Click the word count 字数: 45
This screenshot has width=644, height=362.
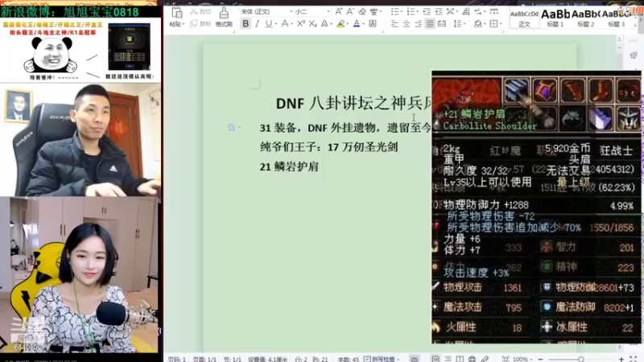pos(349,359)
